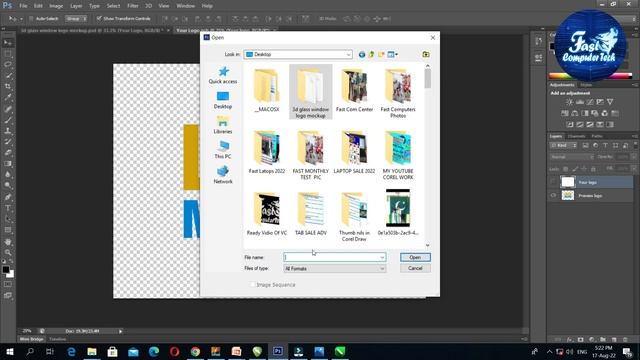Open Windows Start menu
This screenshot has width=640, height=360.
click(x=9, y=351)
